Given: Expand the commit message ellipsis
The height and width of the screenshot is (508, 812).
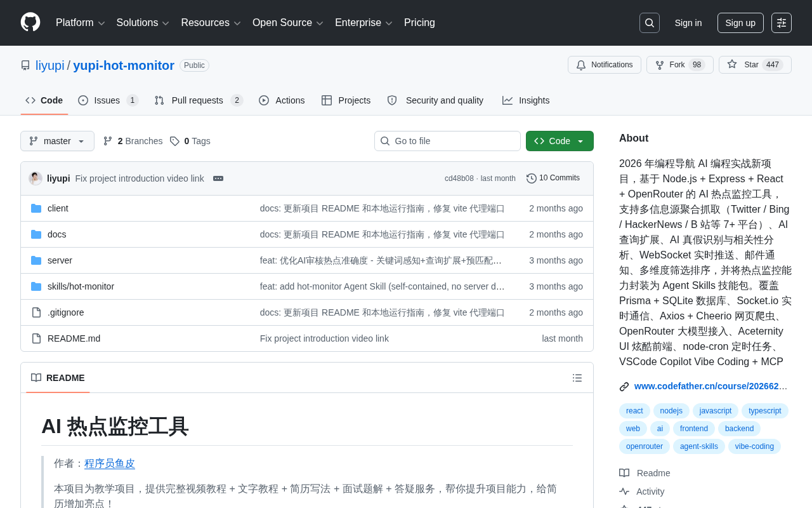Looking at the screenshot, I should click(218, 178).
